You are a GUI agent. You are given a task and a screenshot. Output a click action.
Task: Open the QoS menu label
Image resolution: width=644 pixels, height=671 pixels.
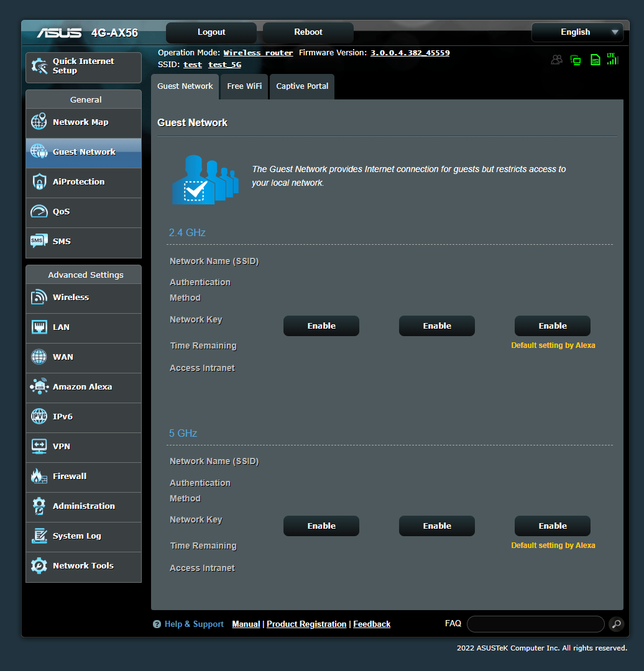point(62,211)
